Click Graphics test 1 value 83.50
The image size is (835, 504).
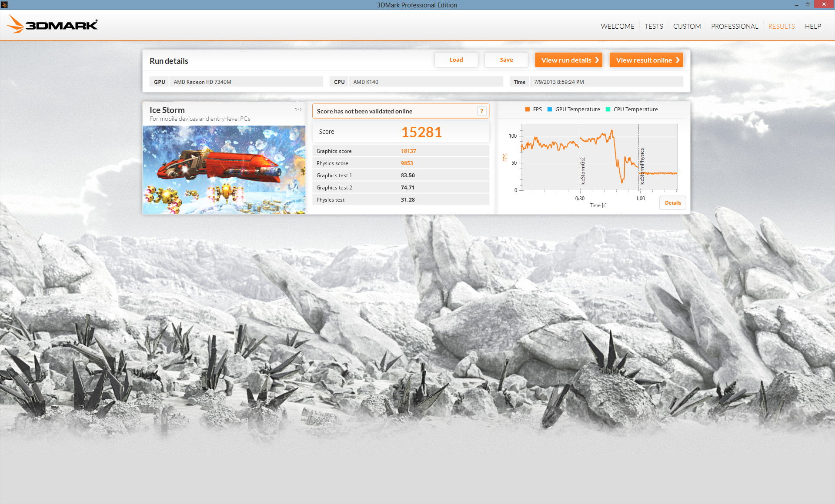(x=408, y=176)
